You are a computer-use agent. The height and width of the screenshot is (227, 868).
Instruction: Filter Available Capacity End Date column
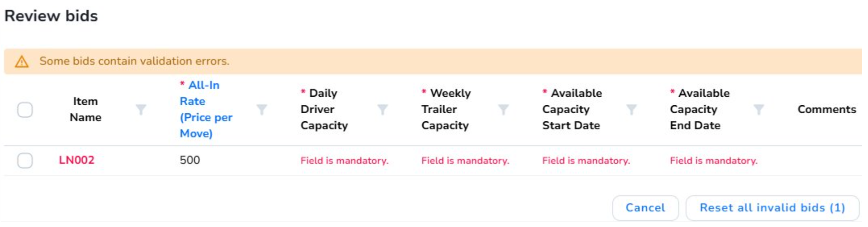click(758, 110)
